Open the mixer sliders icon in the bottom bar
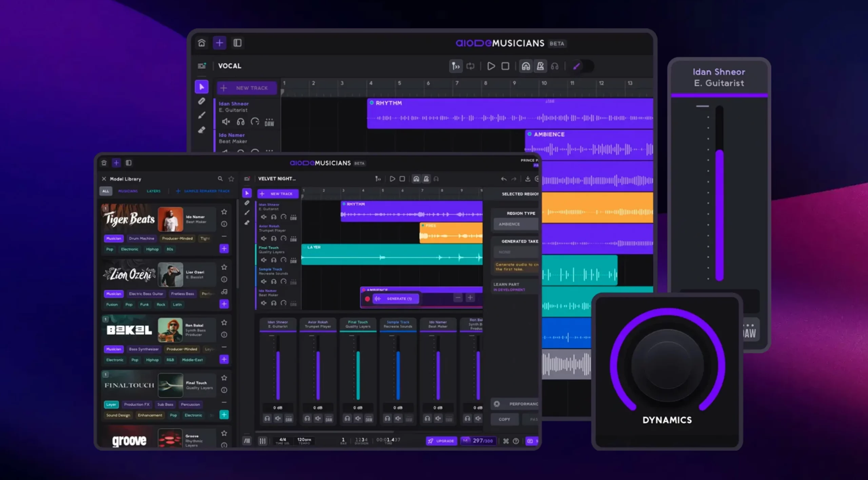 pos(262,441)
